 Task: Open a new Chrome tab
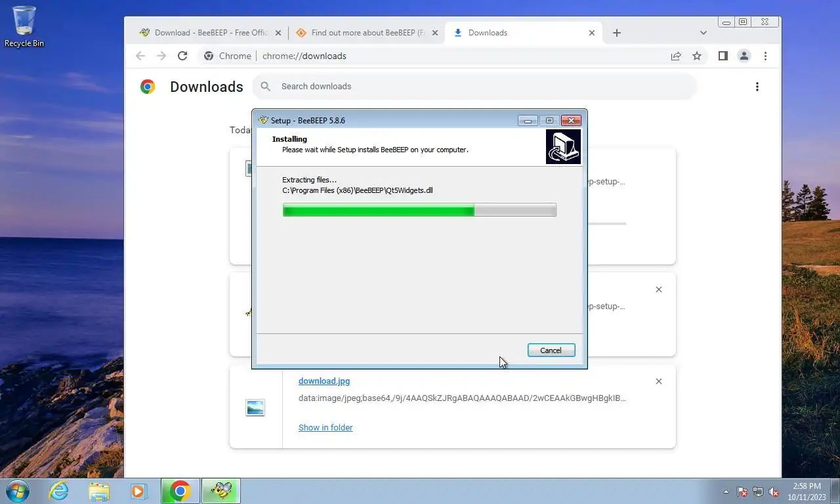617,33
